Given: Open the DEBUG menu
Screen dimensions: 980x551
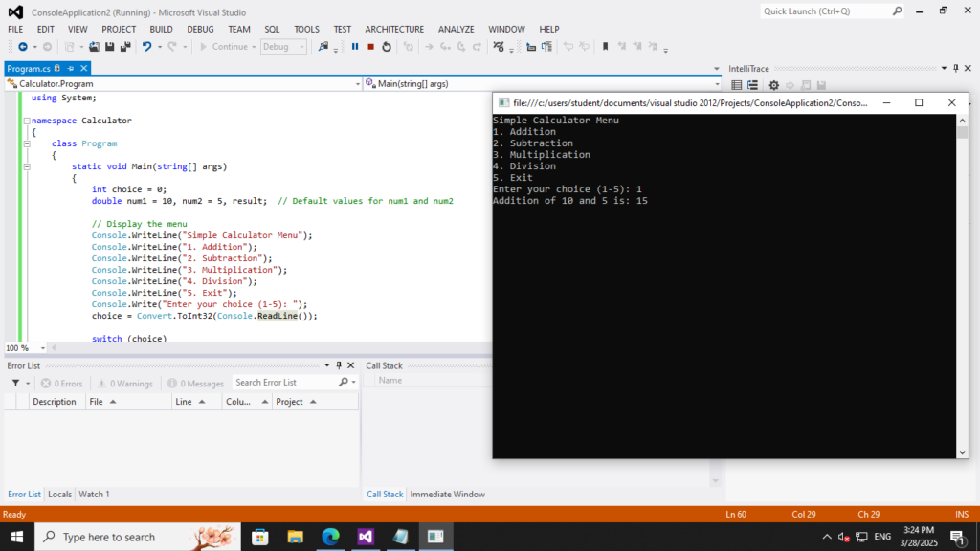Looking at the screenshot, I should (200, 29).
